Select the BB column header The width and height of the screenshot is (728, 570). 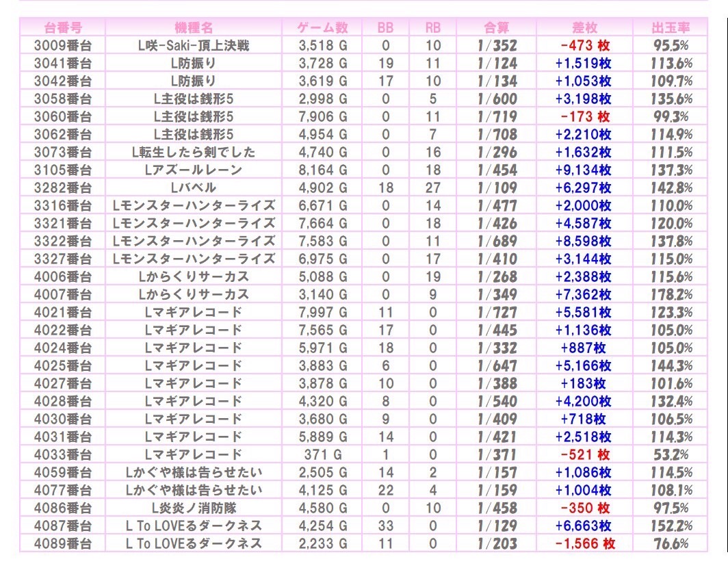click(x=386, y=28)
